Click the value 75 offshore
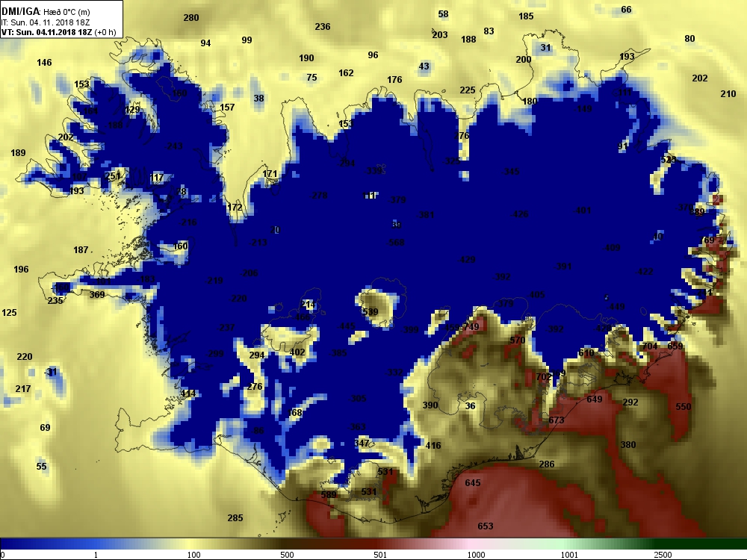This screenshot has height=560, width=747. coord(311,77)
